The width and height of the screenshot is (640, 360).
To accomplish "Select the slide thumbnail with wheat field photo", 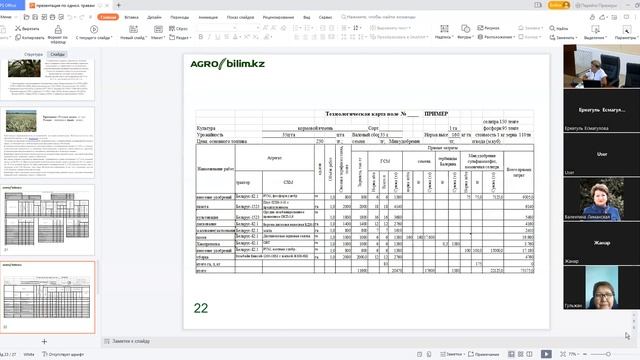I will click(48, 142).
